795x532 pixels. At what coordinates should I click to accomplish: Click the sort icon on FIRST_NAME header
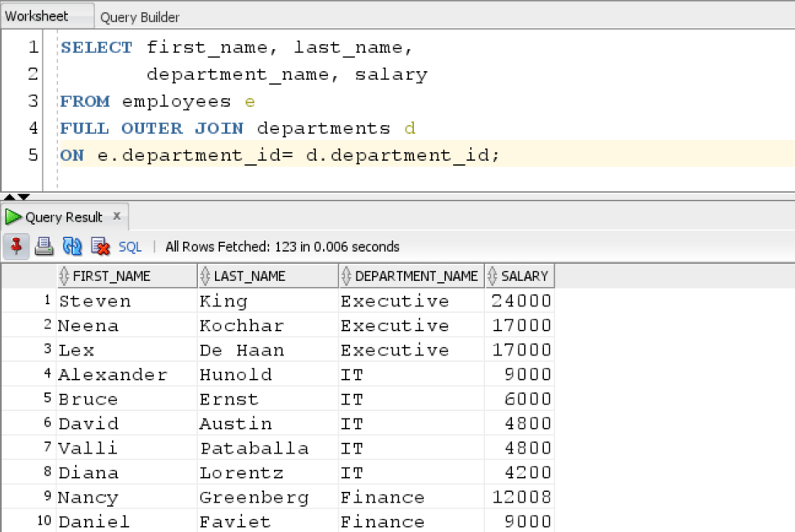(64, 275)
